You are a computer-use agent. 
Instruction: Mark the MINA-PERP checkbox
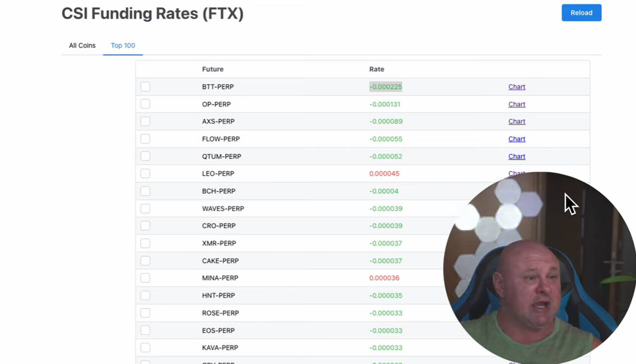(x=145, y=278)
